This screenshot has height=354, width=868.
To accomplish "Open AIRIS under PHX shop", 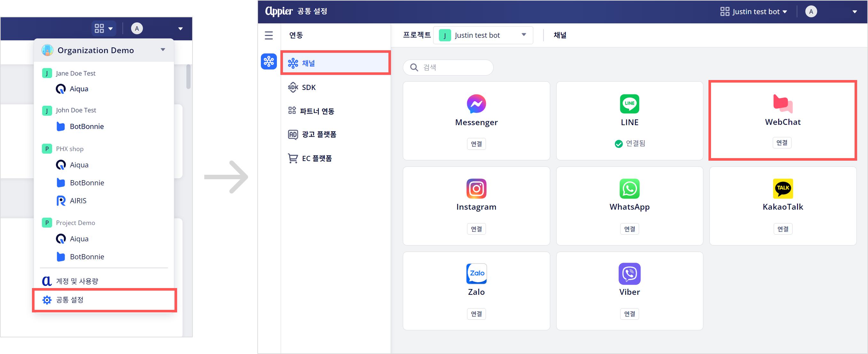I will [x=71, y=201].
